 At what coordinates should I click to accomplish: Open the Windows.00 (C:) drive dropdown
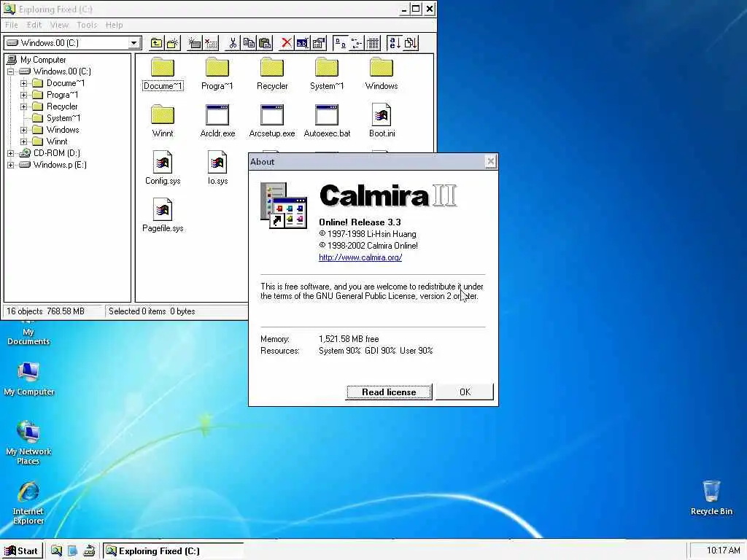click(134, 43)
